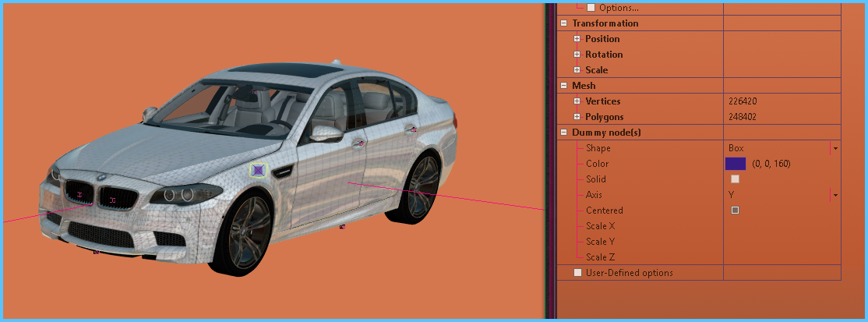This screenshot has width=868, height=322.
Task: Collapse the Dummy node(s) section
Action: point(563,133)
